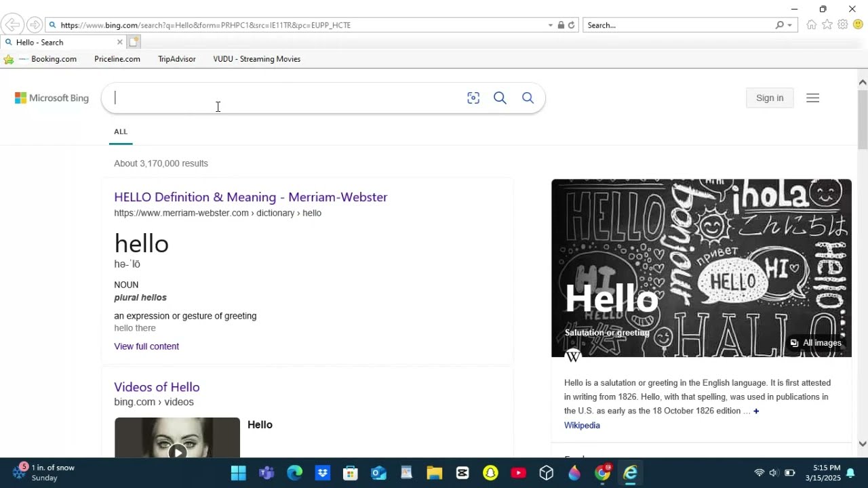Open Videos of Hello heading link
868x488 pixels.
pos(157,387)
